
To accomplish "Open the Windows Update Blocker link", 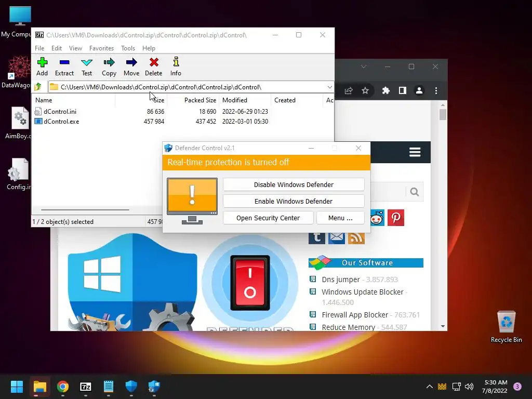I will click(x=362, y=292).
